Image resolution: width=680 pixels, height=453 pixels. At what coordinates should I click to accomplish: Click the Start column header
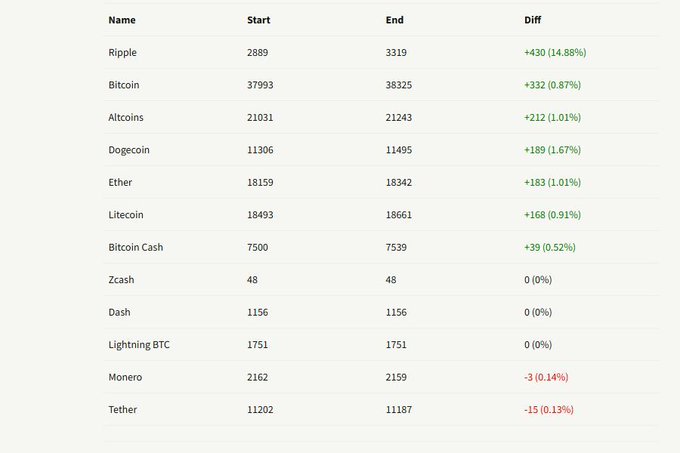tap(258, 20)
